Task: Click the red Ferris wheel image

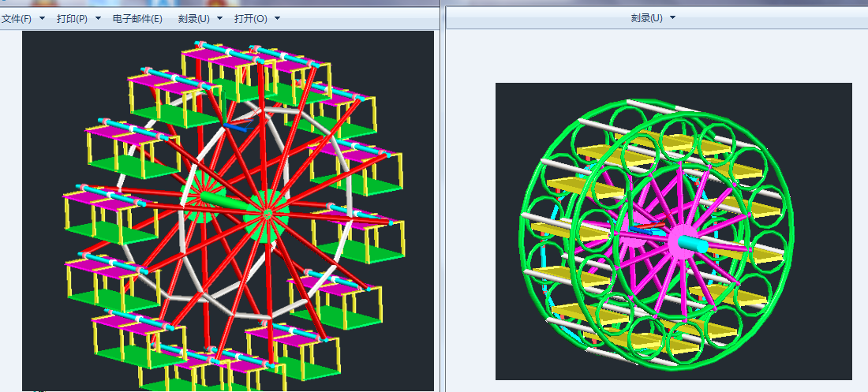Action: [x=228, y=211]
